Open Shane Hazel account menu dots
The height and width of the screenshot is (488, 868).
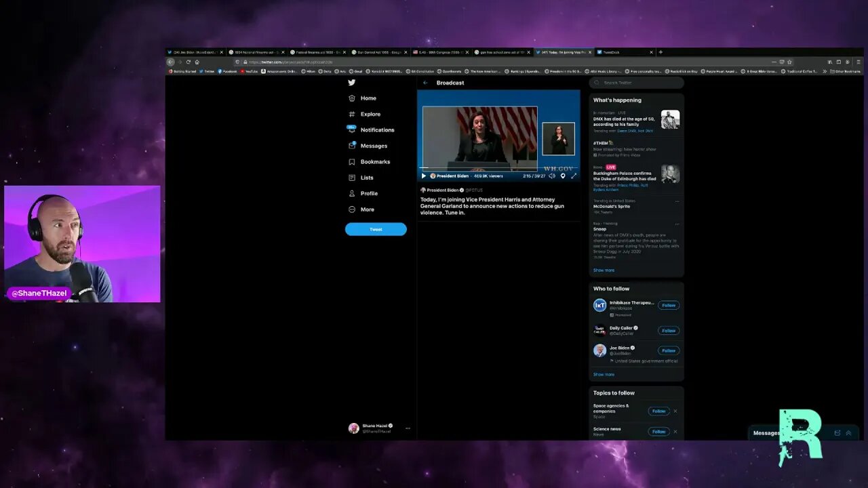(x=408, y=428)
